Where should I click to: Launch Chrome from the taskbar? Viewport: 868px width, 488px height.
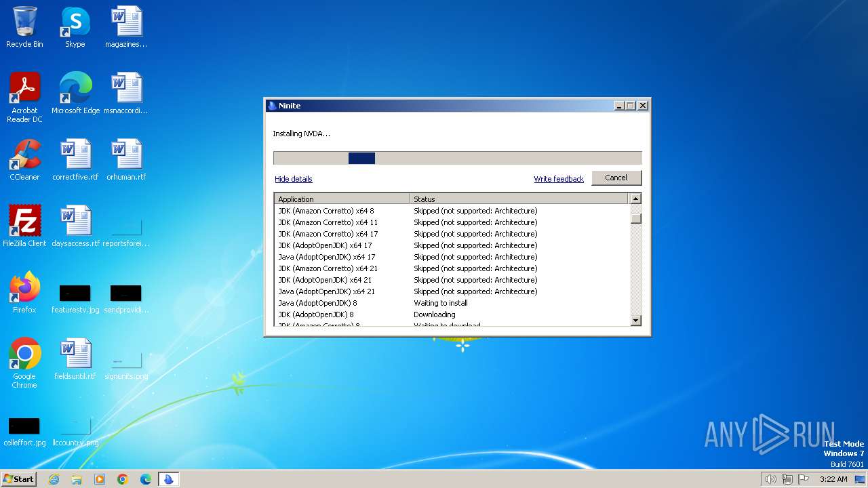pyautogui.click(x=123, y=479)
